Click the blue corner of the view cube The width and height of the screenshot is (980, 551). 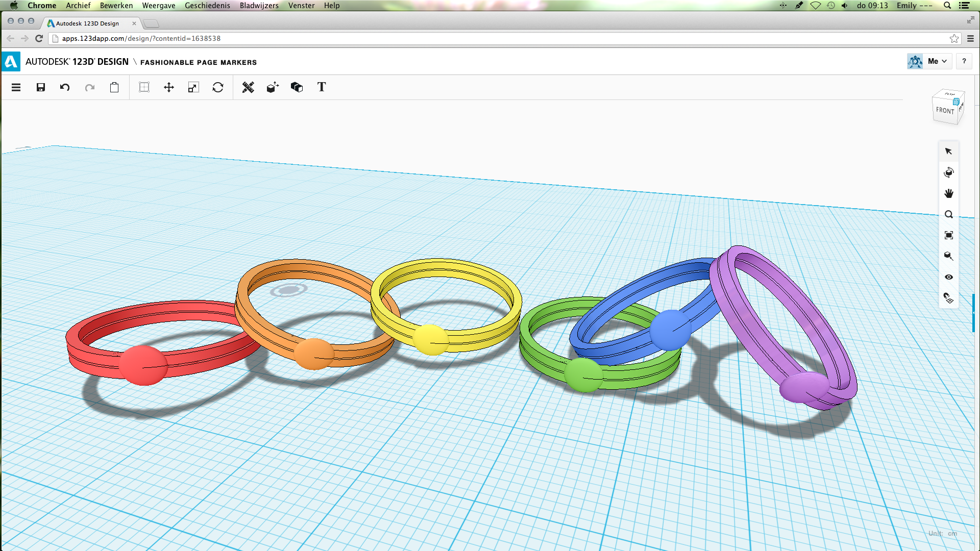click(x=956, y=102)
